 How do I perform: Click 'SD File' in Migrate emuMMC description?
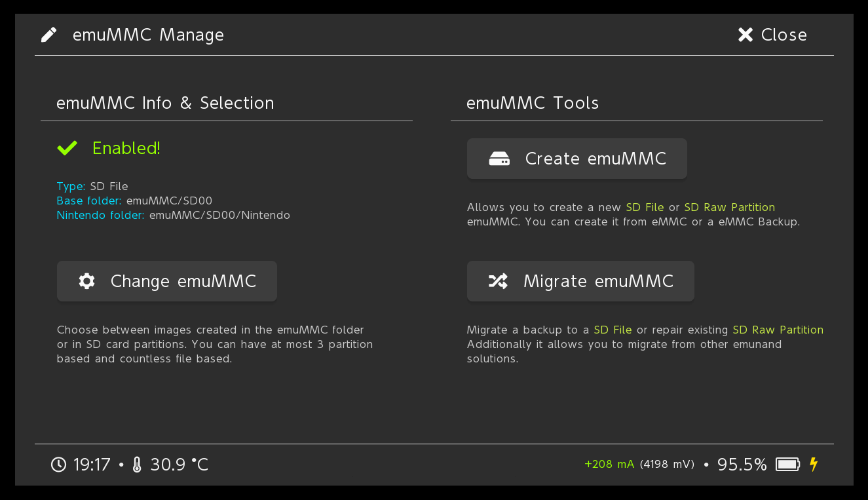pos(613,330)
